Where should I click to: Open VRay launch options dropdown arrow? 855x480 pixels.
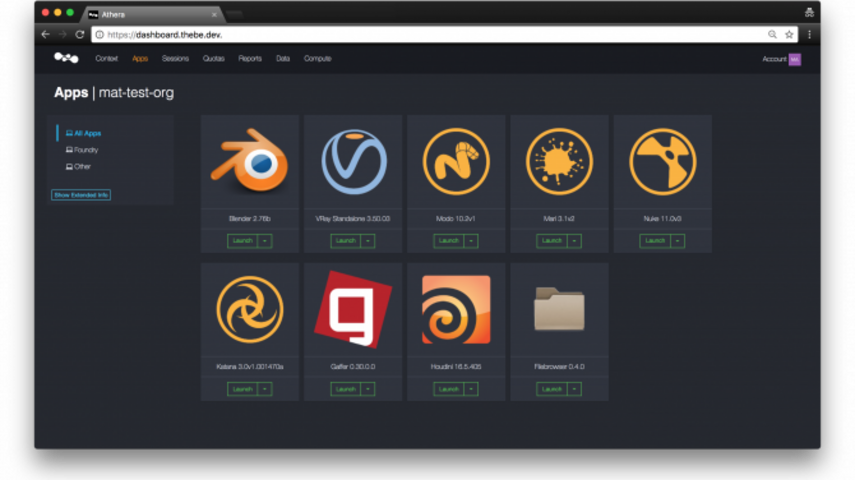pos(368,241)
